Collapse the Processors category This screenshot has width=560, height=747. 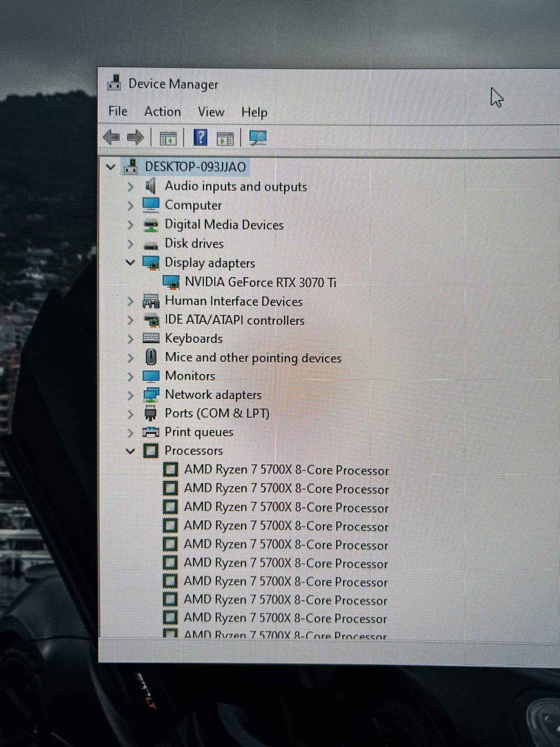tap(130, 451)
